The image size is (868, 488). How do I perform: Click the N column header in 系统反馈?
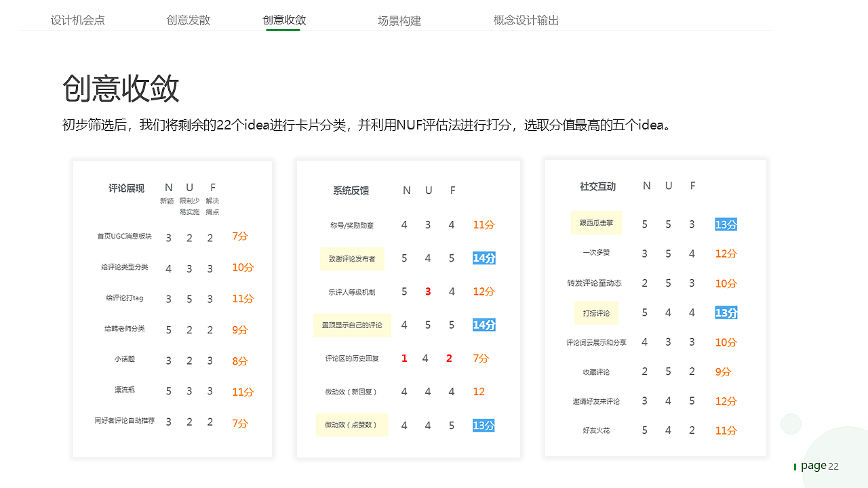tap(406, 190)
